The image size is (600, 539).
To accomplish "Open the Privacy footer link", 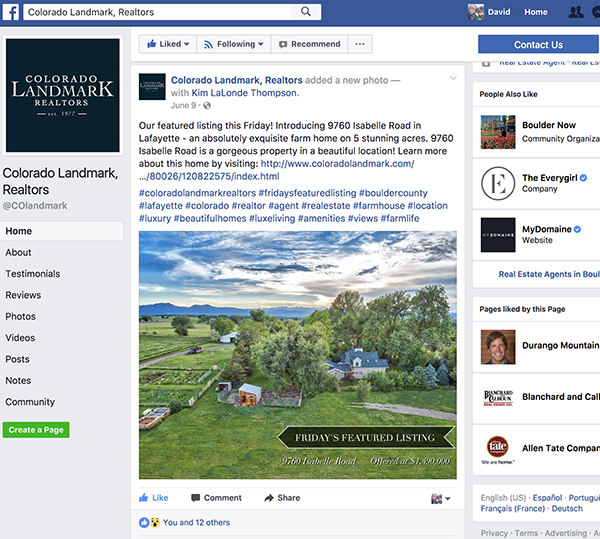I will point(494,533).
